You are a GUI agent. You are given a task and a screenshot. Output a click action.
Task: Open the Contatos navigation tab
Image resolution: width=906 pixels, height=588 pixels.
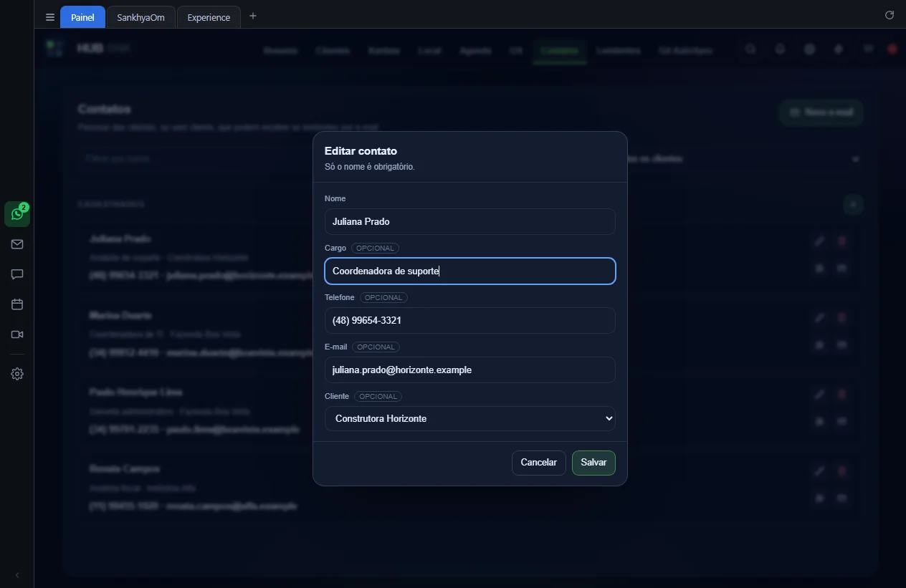coord(560,50)
